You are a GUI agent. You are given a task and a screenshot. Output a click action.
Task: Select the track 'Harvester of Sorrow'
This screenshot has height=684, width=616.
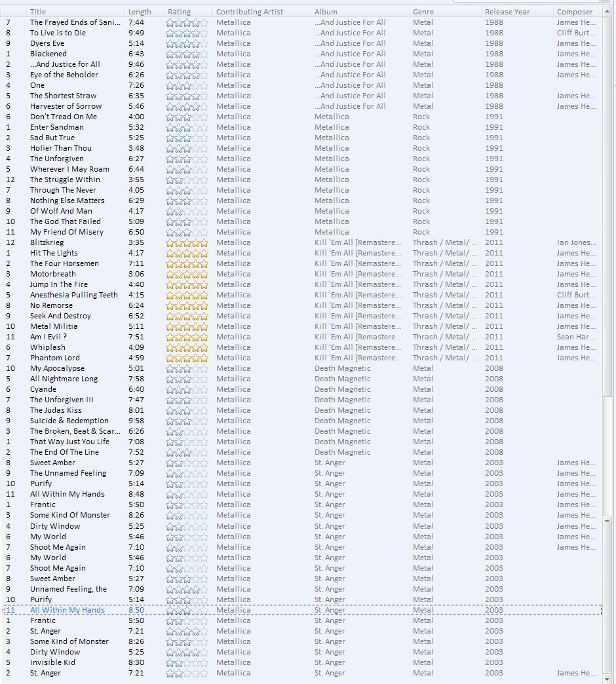coord(66,106)
